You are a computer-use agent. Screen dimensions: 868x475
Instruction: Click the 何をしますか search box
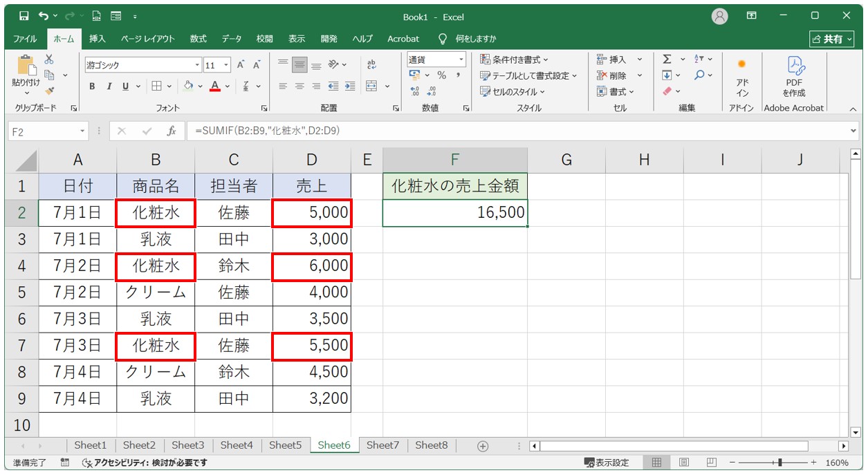(476, 39)
